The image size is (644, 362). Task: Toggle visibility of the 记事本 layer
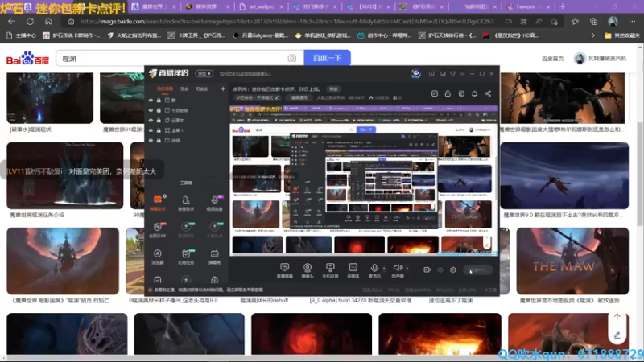tap(151, 120)
